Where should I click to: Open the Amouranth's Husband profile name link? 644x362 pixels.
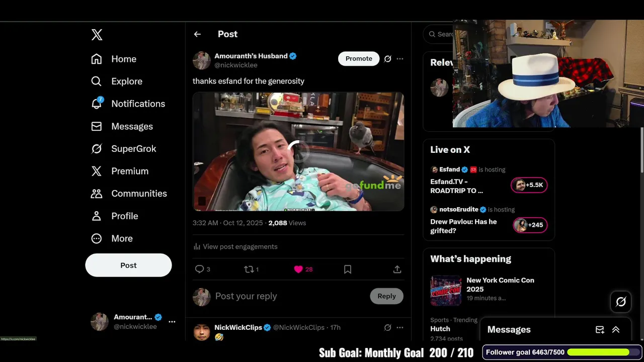(x=251, y=56)
